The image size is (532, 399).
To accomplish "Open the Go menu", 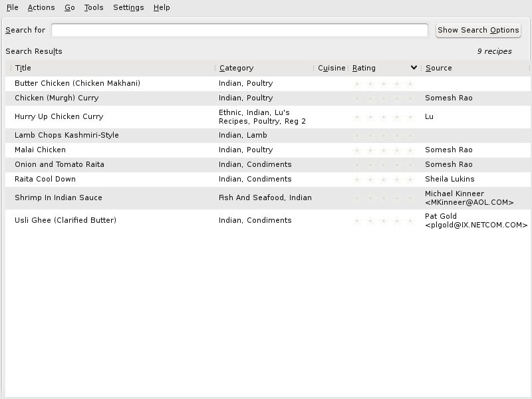I will tap(70, 7).
